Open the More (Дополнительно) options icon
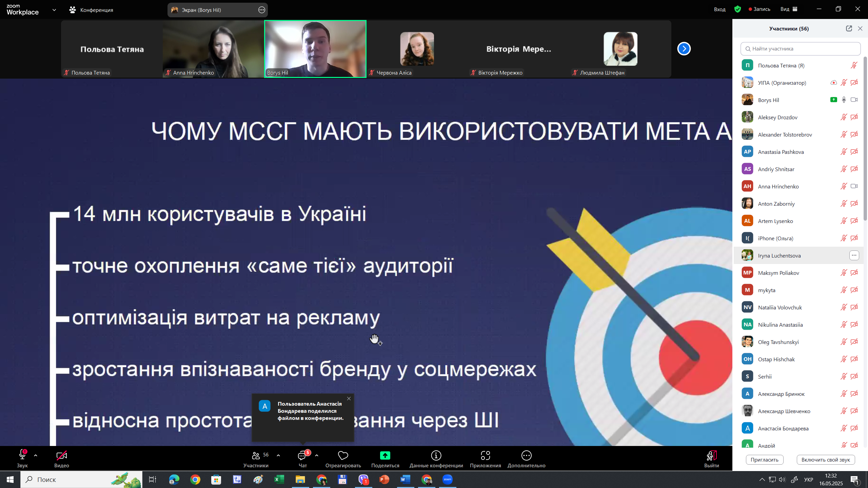This screenshot has height=488, width=868. point(526,456)
